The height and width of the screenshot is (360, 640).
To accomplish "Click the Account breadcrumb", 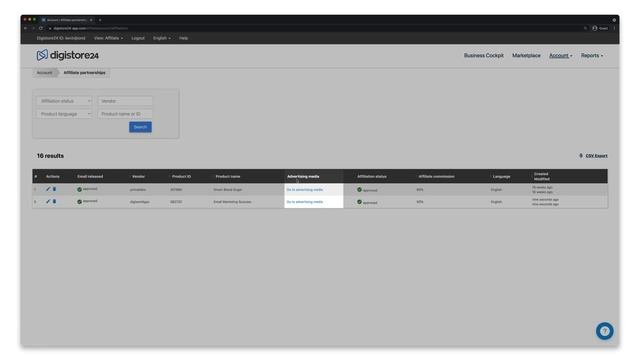I will 44,73.
